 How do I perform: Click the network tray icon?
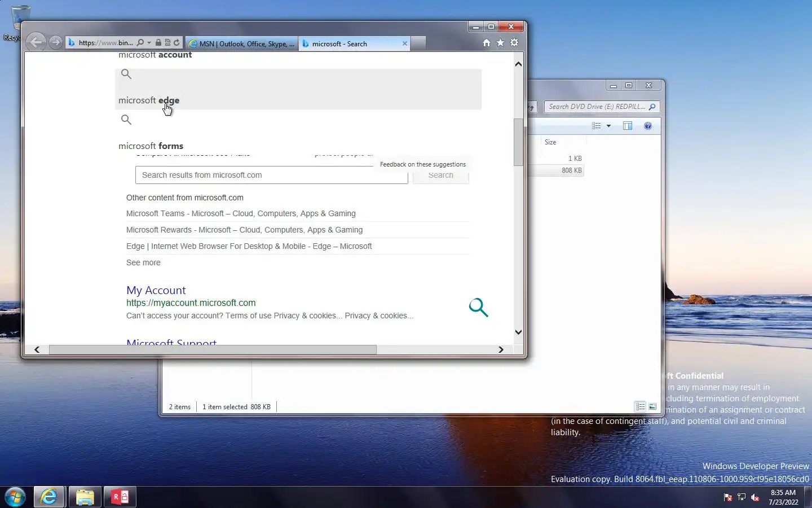[742, 497]
